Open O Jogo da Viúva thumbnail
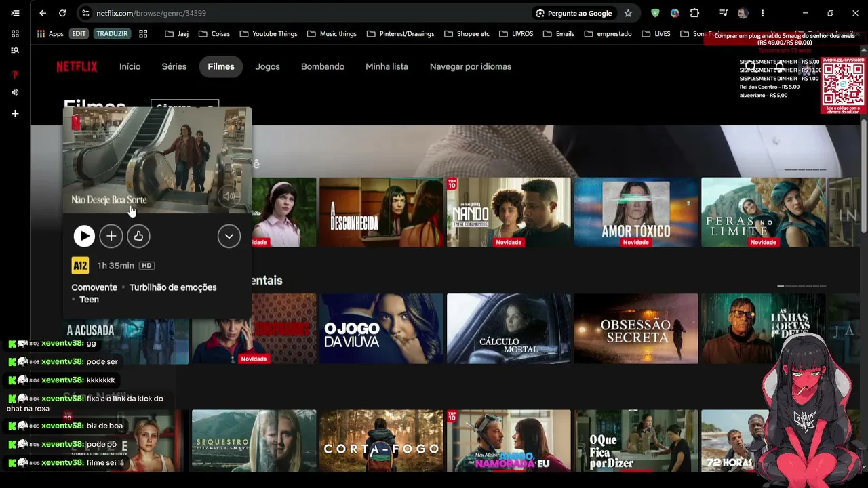 click(x=381, y=329)
